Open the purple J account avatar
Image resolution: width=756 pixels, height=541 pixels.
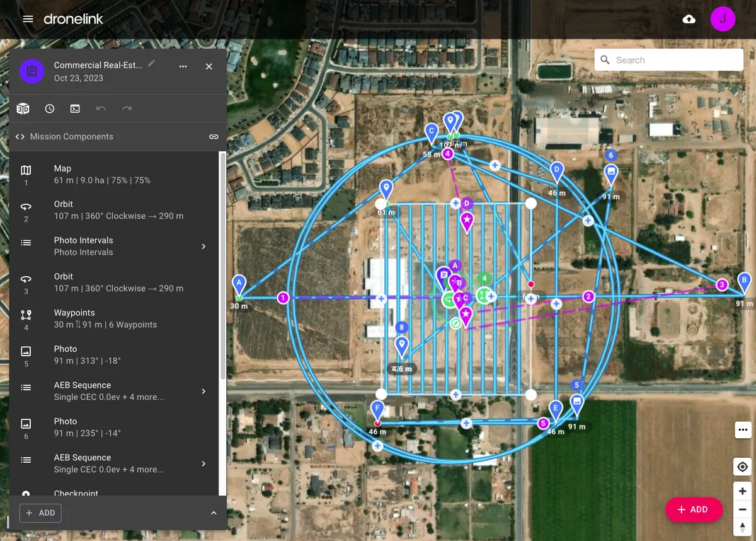tap(723, 19)
